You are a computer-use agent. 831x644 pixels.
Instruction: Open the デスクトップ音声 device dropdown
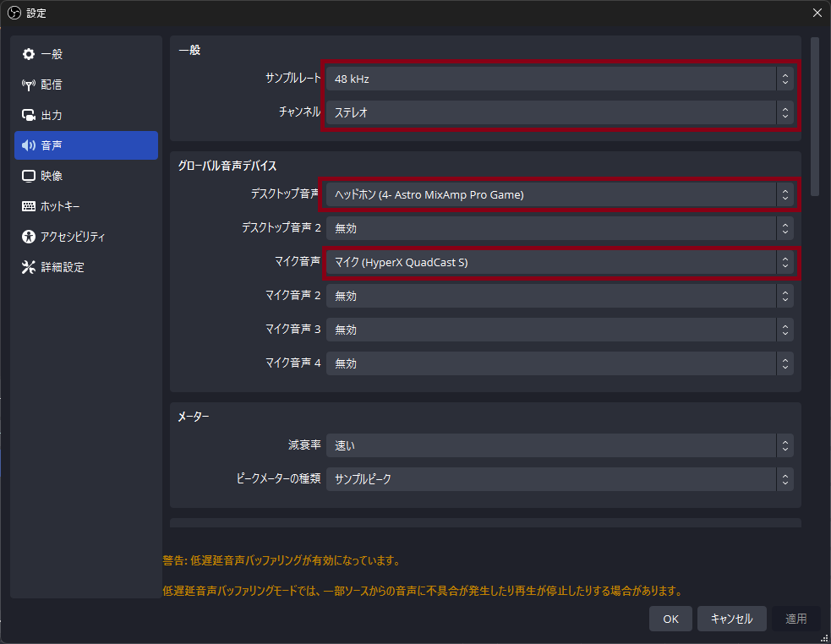[559, 194]
